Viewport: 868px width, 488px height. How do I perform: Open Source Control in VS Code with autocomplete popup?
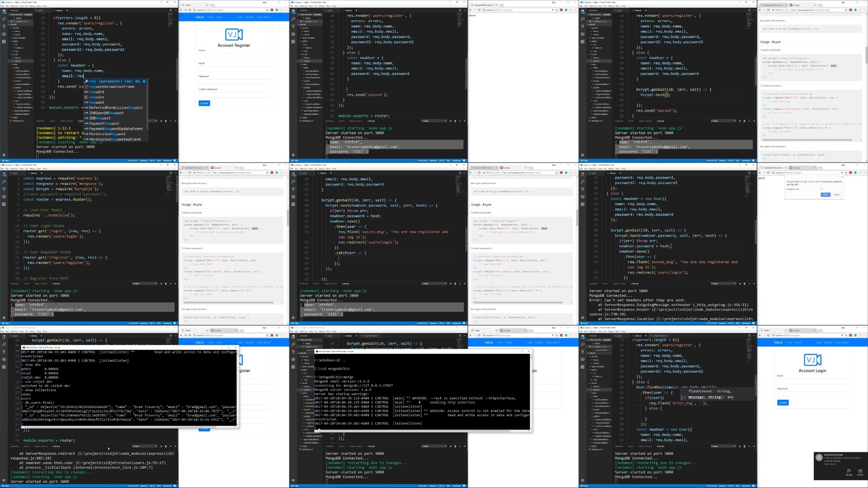point(4,26)
